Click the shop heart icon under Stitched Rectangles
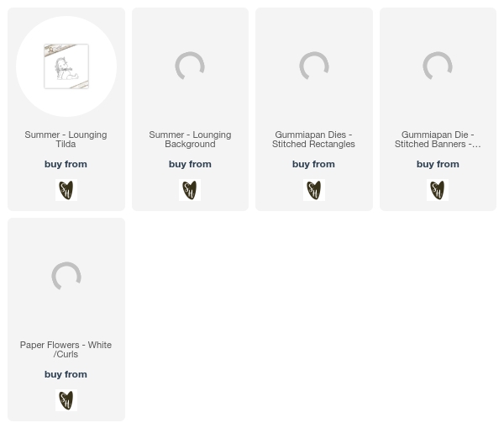This screenshot has width=504, height=428. tap(314, 190)
